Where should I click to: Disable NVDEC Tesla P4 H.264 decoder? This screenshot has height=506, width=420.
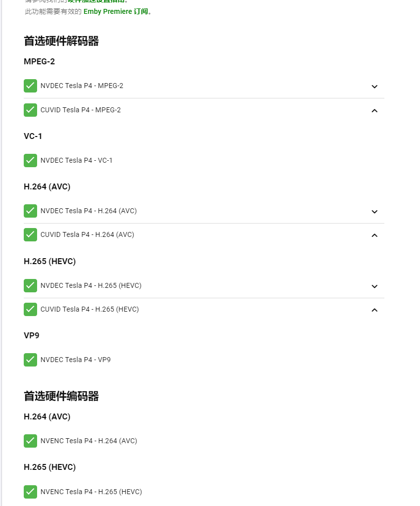coord(30,211)
